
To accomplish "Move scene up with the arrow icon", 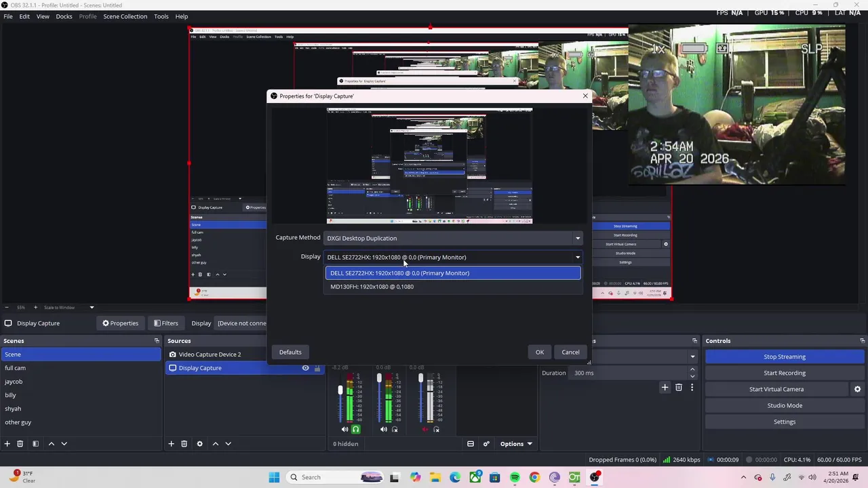I will (52, 444).
